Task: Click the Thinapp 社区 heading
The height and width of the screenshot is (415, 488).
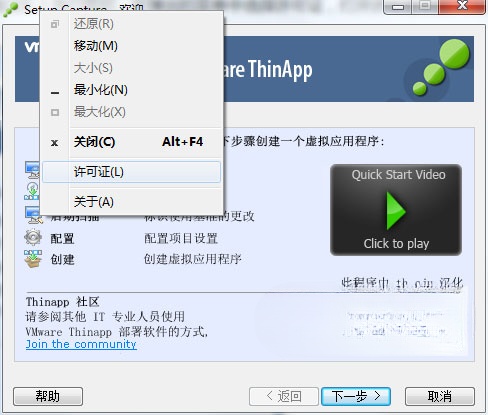Action: pyautogui.click(x=63, y=302)
